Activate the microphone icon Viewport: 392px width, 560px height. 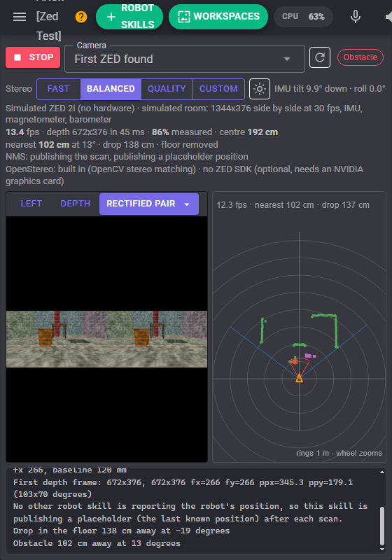click(x=355, y=17)
